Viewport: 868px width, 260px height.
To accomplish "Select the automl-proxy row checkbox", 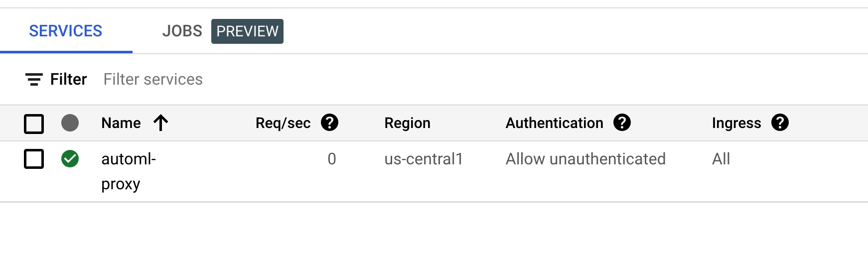I will (x=34, y=159).
